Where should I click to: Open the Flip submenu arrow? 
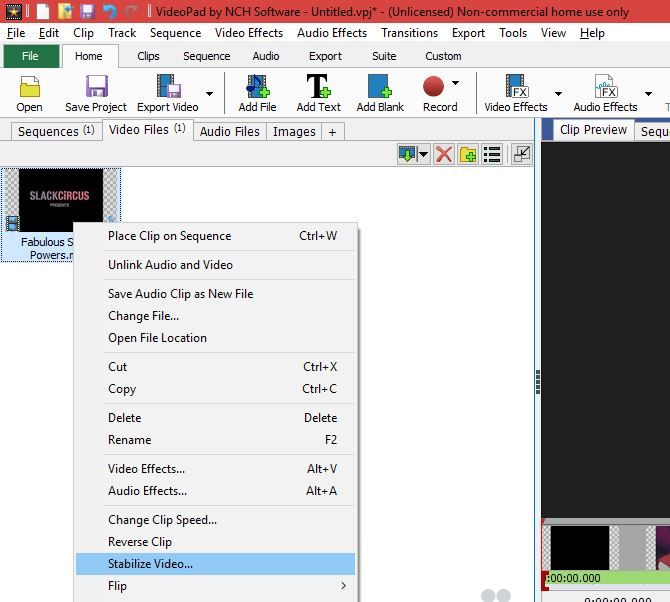click(x=344, y=586)
